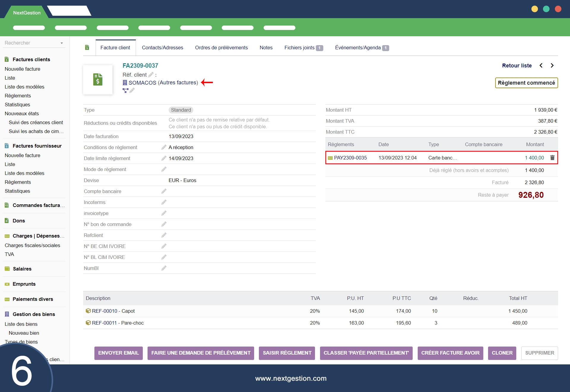This screenshot has height=392, width=570.
Task: Click ENVOYER EMAIL button
Action: point(118,353)
